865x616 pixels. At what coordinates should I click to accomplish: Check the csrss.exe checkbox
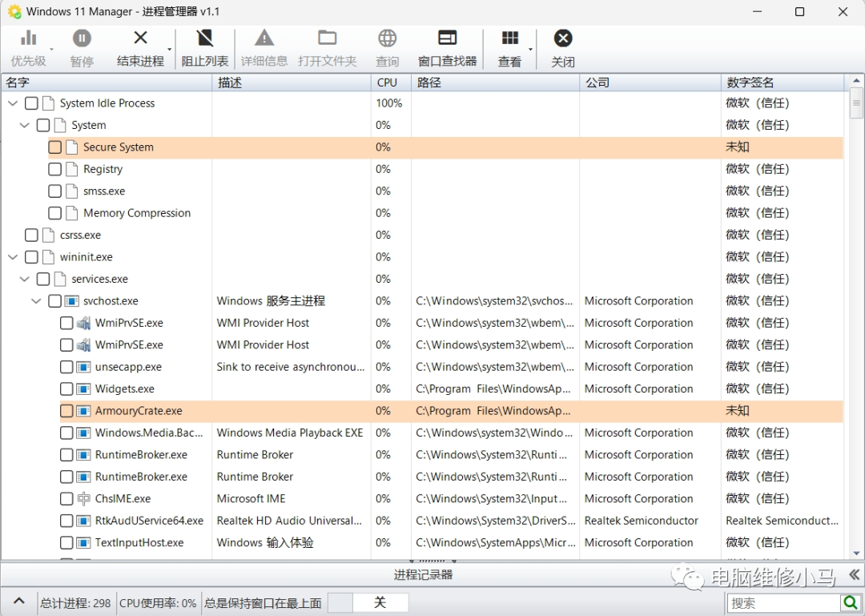coord(31,236)
